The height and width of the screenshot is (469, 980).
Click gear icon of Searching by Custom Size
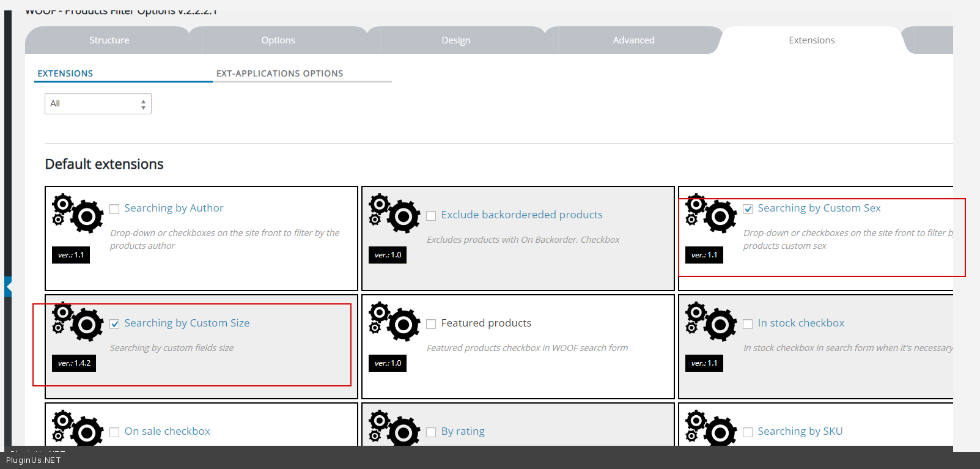point(78,322)
